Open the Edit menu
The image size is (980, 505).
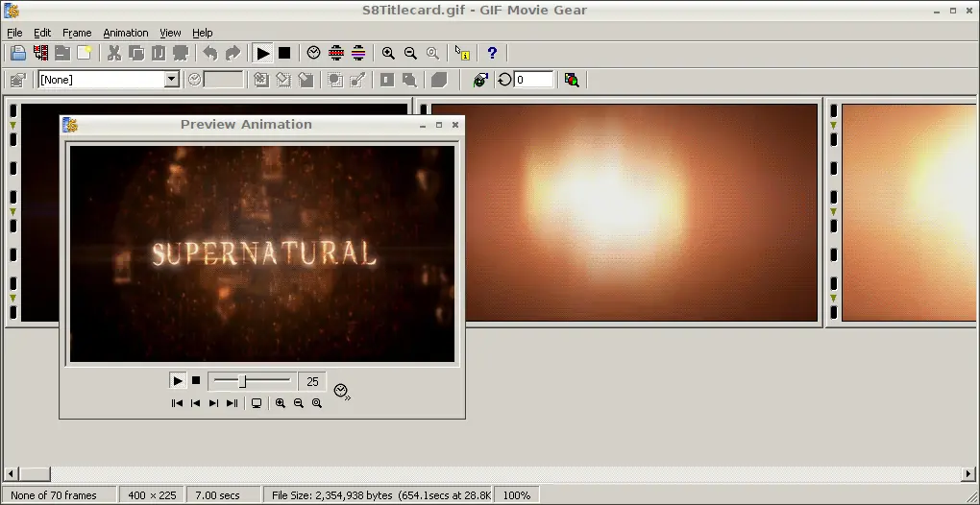42,33
